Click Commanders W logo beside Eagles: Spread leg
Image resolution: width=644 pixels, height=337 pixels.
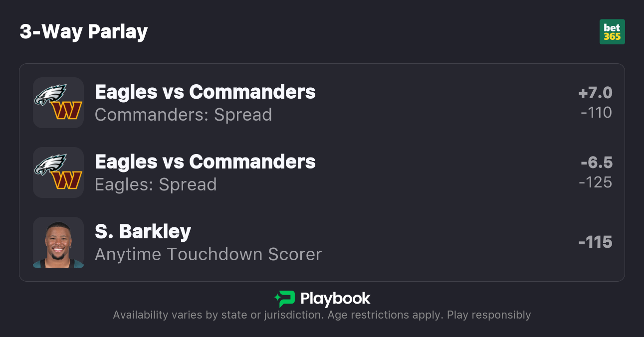pos(67,180)
